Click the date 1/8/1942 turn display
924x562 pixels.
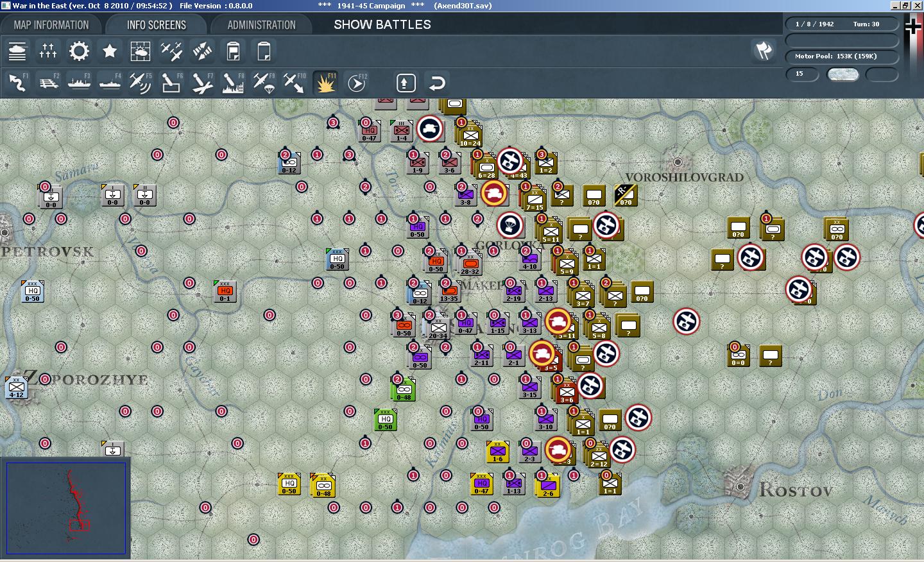pos(842,24)
